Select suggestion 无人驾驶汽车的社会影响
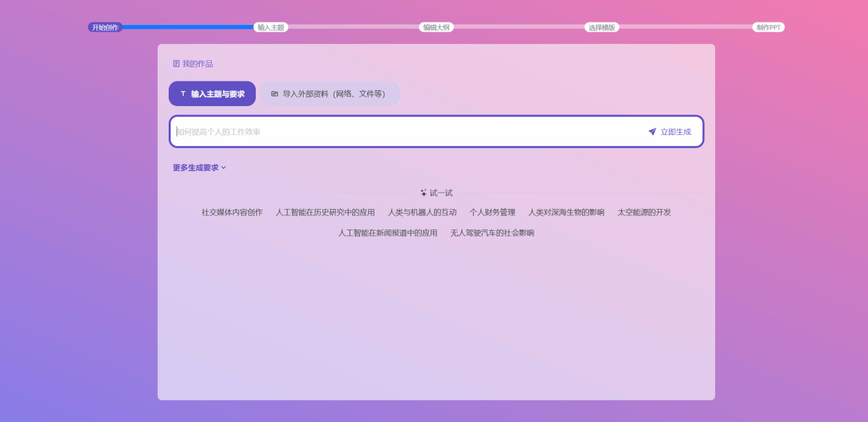Image resolution: width=868 pixels, height=422 pixels. pos(492,233)
